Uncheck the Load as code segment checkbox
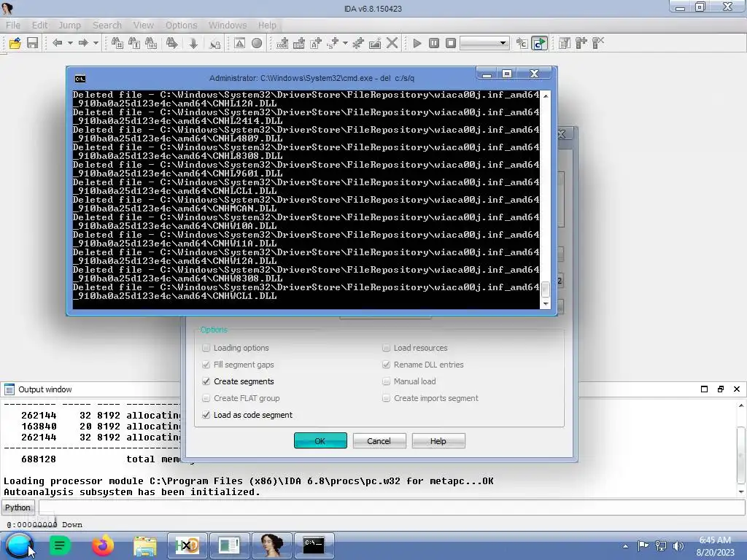Image resolution: width=747 pixels, height=560 pixels. (x=206, y=415)
